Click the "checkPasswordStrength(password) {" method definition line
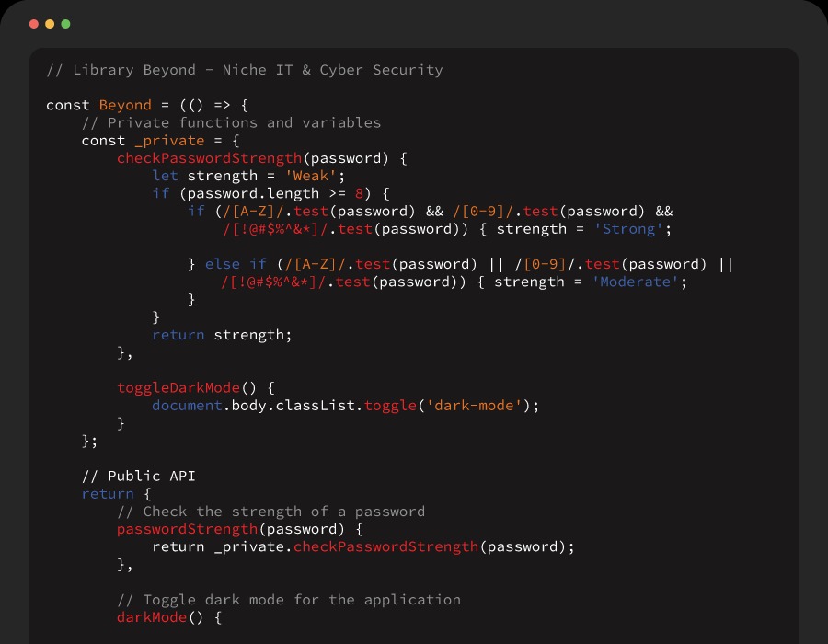The height and width of the screenshot is (644, 828). click(262, 158)
